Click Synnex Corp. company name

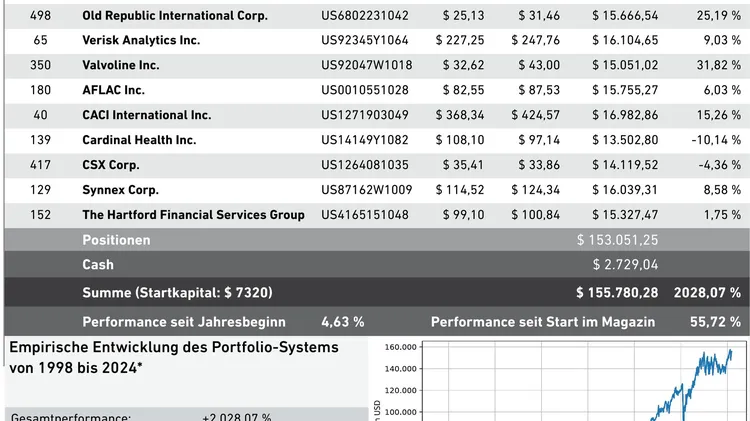click(x=120, y=190)
